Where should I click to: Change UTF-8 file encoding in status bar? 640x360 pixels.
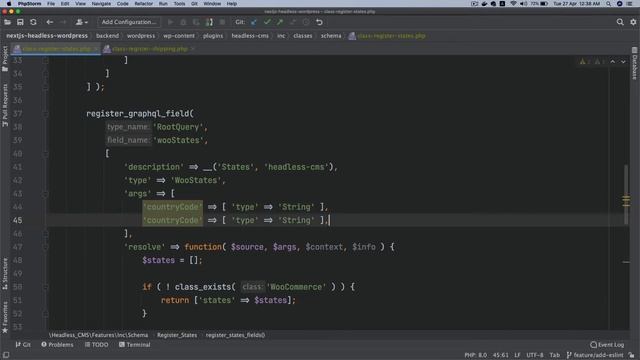click(x=535, y=356)
